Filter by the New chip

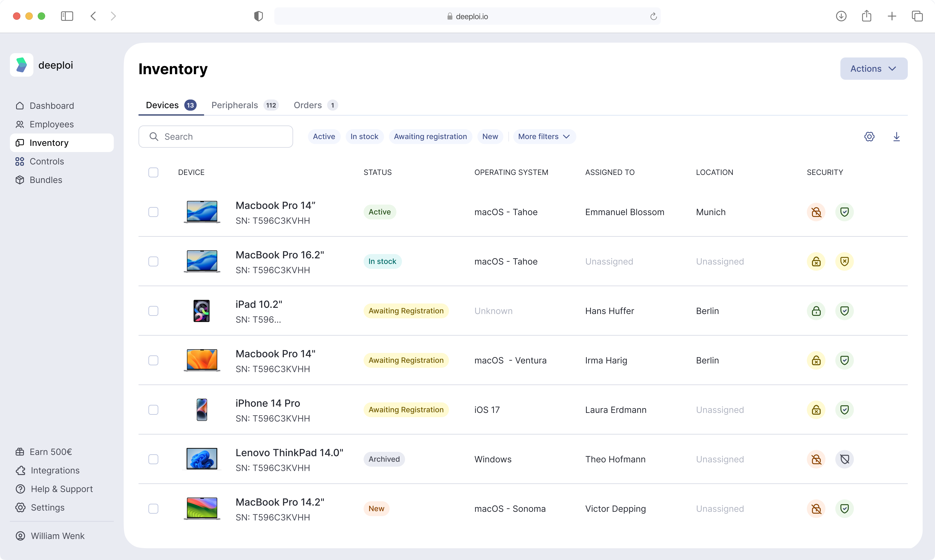(490, 137)
